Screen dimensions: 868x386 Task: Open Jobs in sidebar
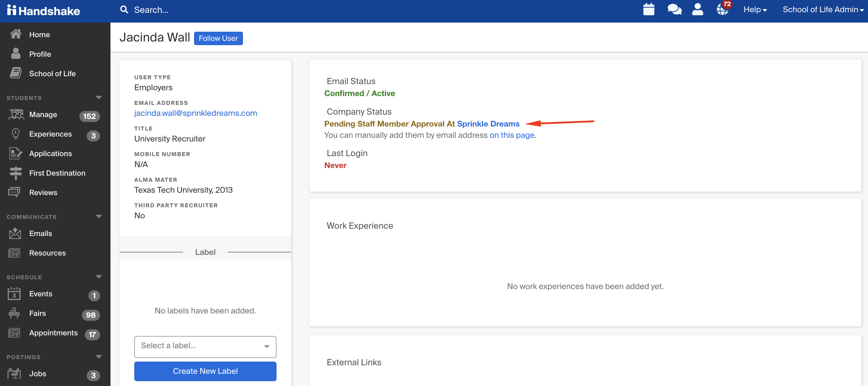(x=38, y=373)
